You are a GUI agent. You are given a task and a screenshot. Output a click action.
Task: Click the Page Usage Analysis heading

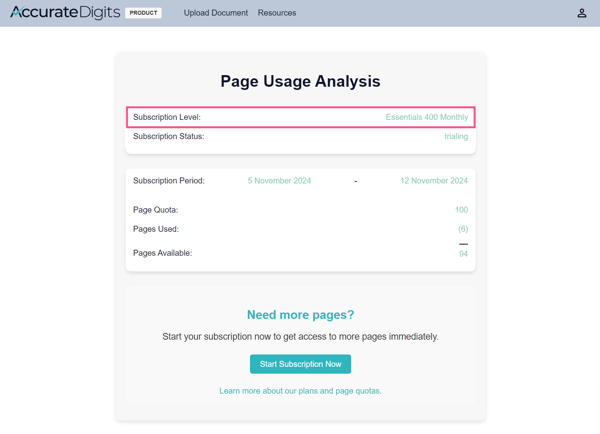[300, 81]
